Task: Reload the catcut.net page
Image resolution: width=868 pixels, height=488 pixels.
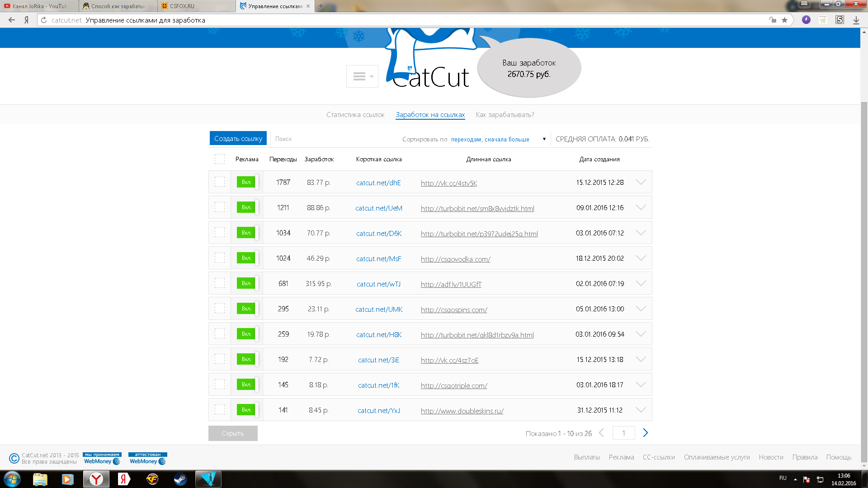Action: coord(44,20)
